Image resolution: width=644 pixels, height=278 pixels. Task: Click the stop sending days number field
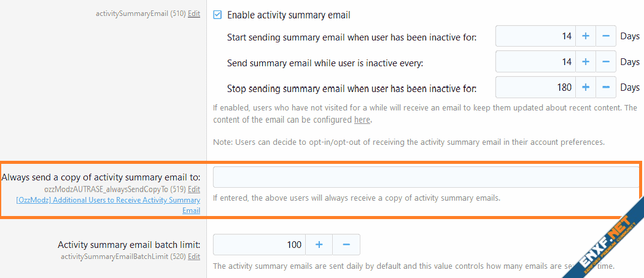point(535,88)
